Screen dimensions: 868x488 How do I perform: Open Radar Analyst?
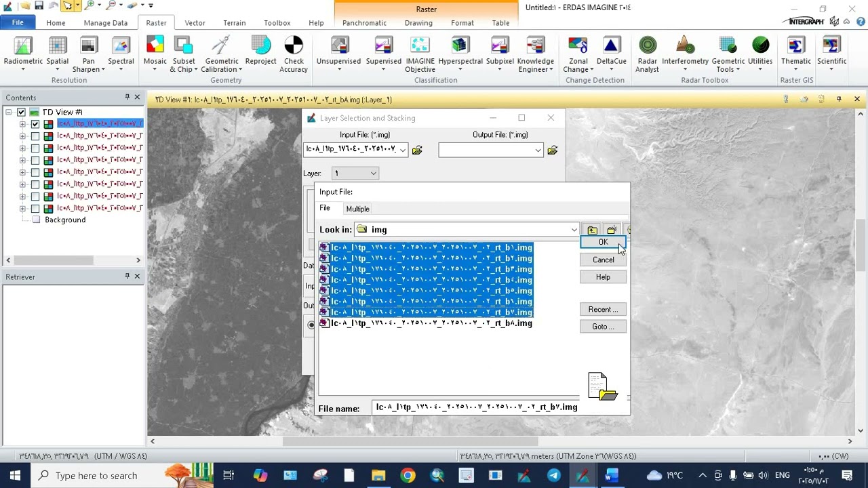click(x=648, y=54)
